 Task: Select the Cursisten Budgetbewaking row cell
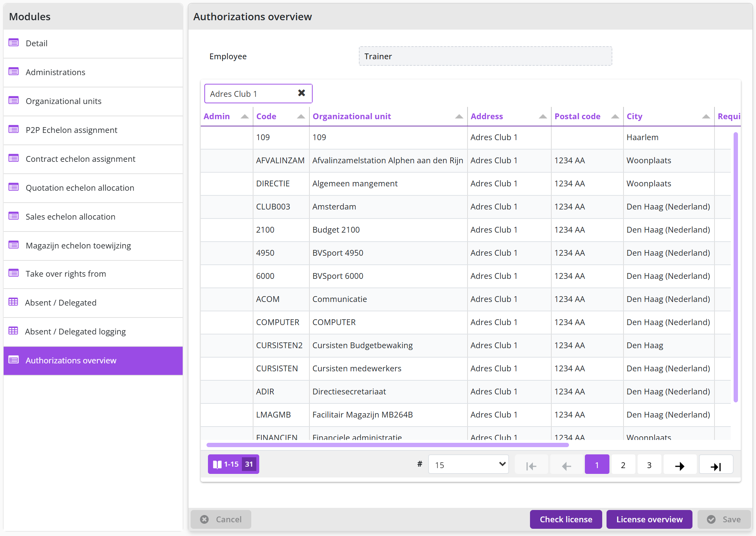pyautogui.click(x=388, y=345)
